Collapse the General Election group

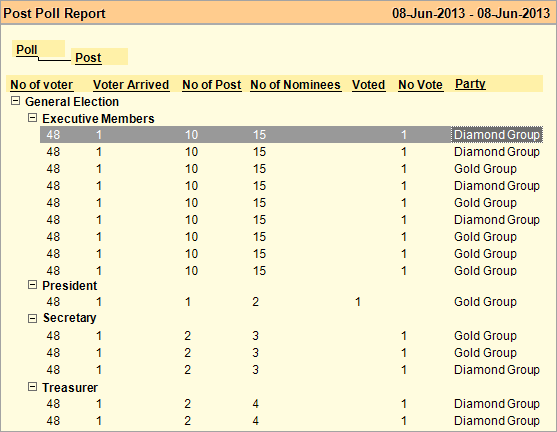pyautogui.click(x=15, y=101)
